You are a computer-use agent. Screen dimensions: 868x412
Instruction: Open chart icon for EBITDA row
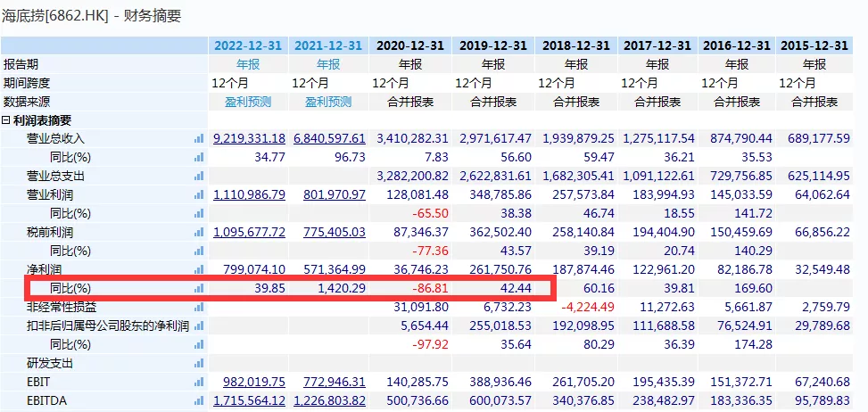coord(199,400)
